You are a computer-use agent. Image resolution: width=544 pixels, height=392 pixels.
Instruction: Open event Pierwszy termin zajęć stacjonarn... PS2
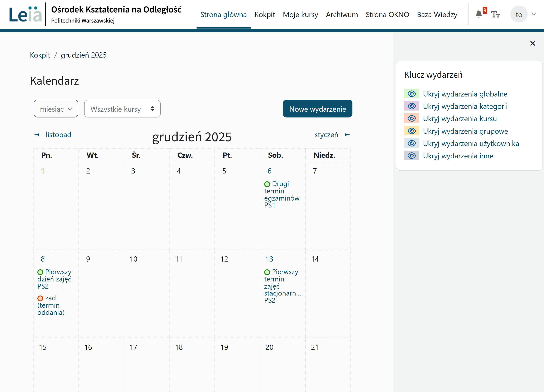(x=283, y=286)
